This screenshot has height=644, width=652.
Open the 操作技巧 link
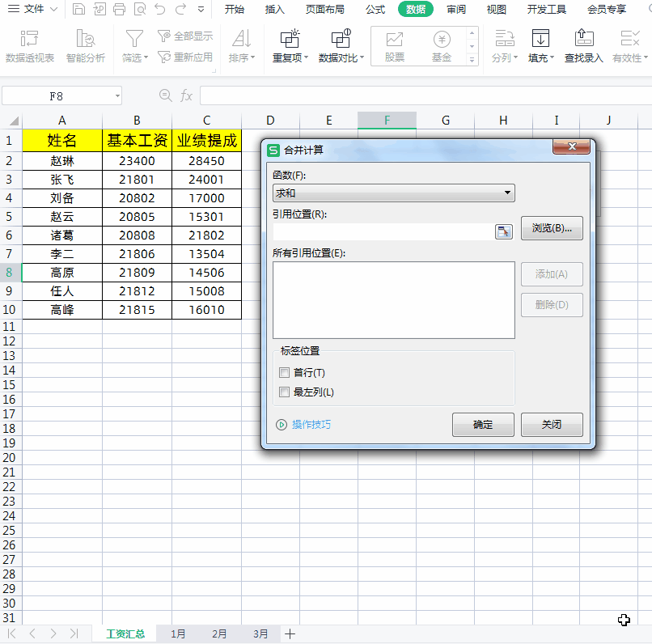pos(311,425)
